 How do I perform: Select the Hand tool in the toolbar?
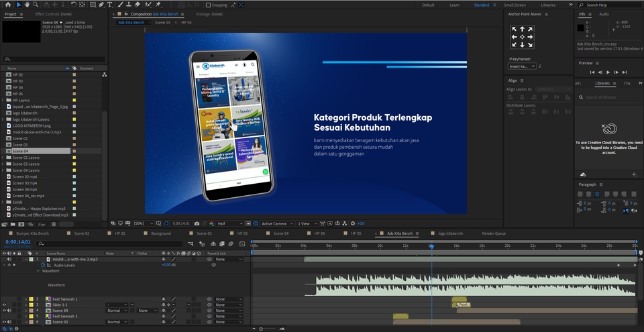coord(26,5)
